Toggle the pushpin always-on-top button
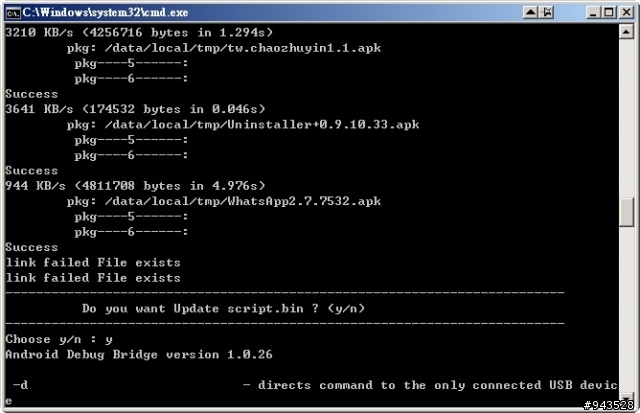Viewport: 640px width, 413px height. point(547,13)
